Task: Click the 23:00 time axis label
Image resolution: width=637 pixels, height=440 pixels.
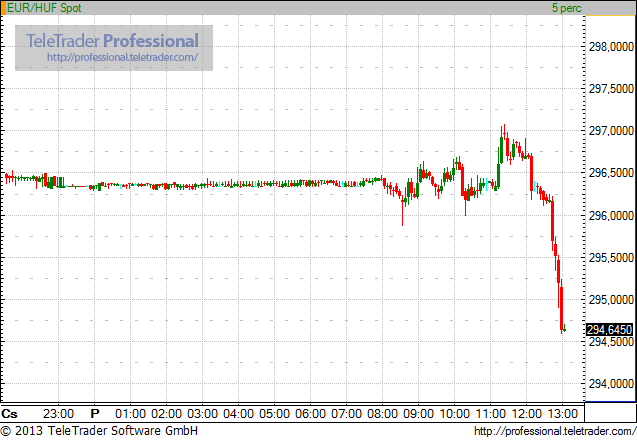Action: pyautogui.click(x=58, y=414)
